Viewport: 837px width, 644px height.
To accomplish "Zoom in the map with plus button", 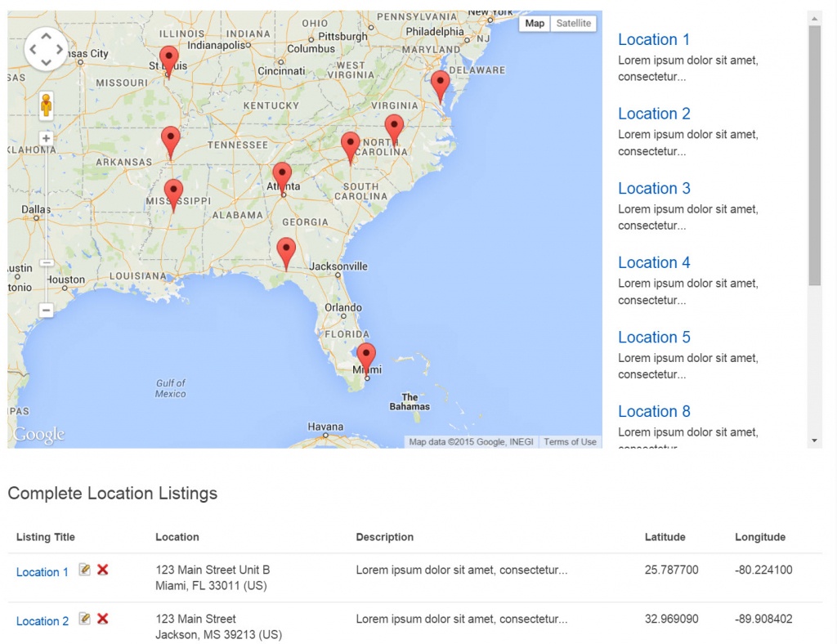I will 47,139.
